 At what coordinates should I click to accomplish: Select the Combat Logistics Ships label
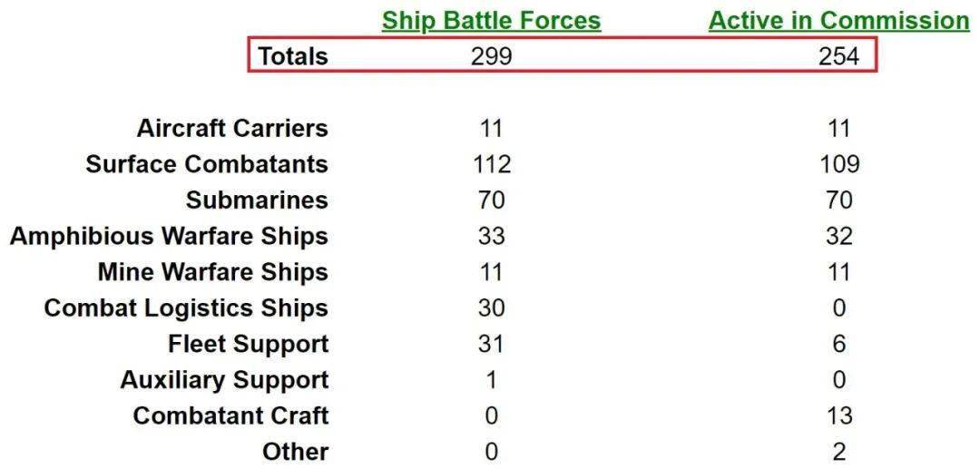186,308
